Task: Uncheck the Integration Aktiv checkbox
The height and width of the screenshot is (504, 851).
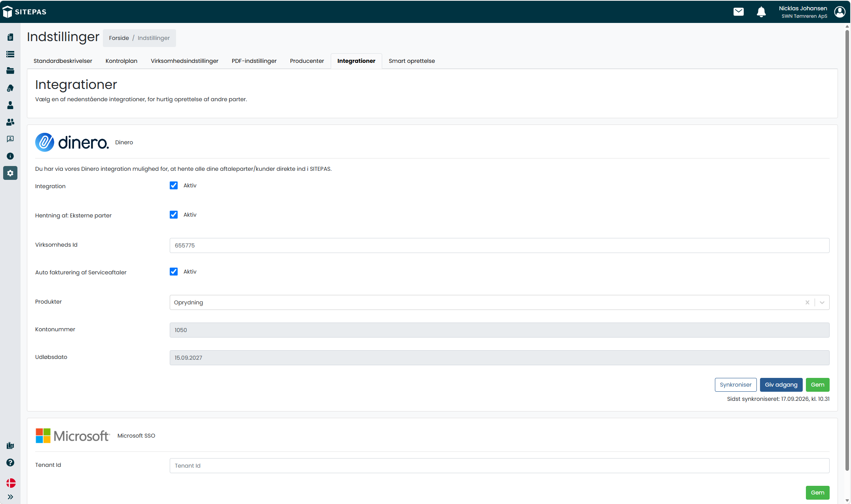Action: (174, 185)
